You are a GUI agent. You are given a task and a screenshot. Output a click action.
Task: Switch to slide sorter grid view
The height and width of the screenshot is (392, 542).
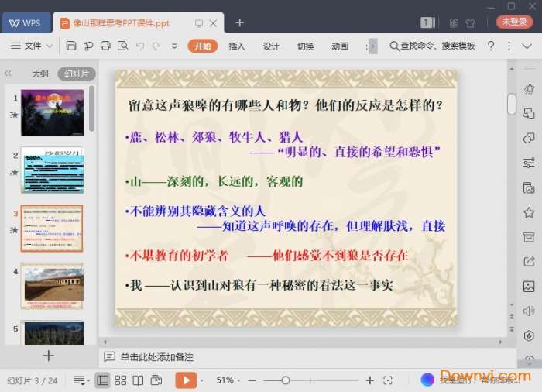[x=121, y=380]
